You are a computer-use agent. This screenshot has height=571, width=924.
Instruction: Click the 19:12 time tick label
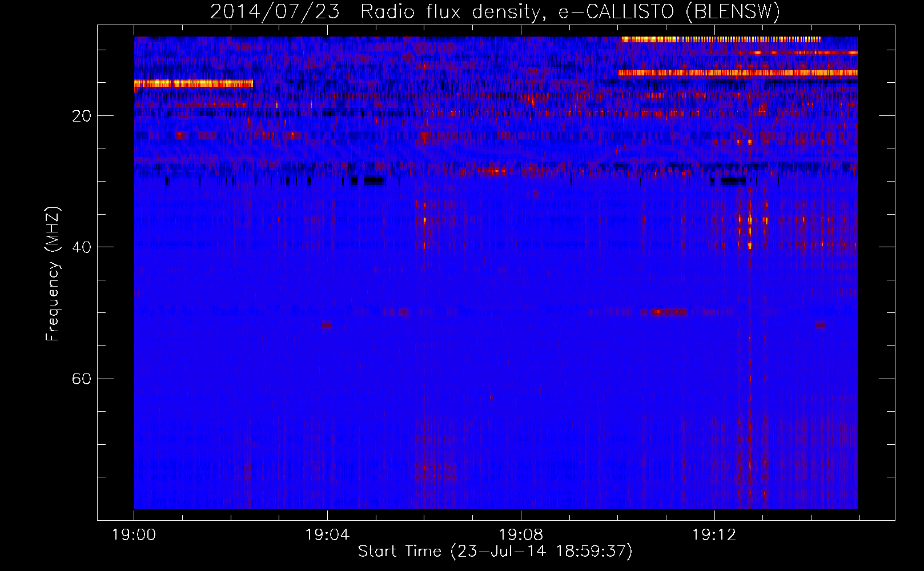pos(714,535)
